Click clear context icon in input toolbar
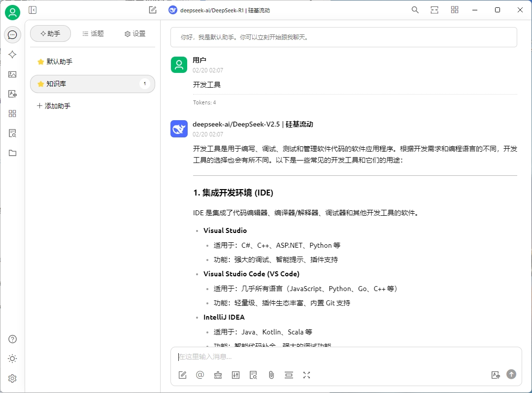This screenshot has width=532, height=393. click(289, 375)
